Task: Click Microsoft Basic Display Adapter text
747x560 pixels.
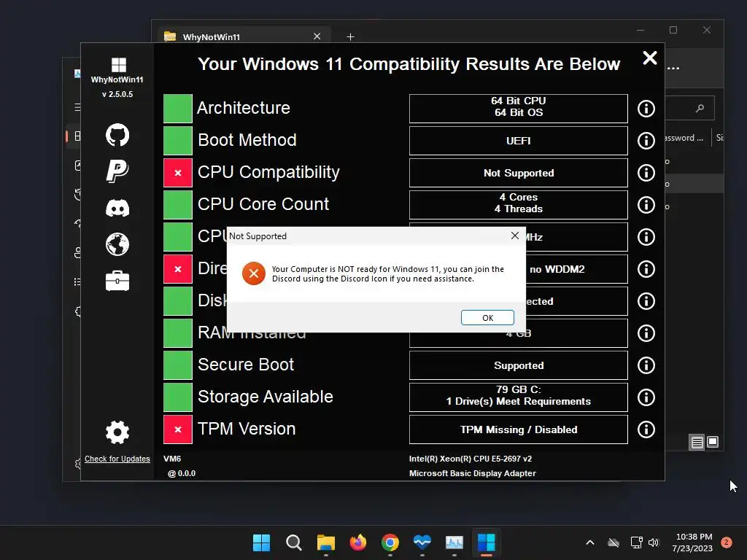Action: (472, 473)
